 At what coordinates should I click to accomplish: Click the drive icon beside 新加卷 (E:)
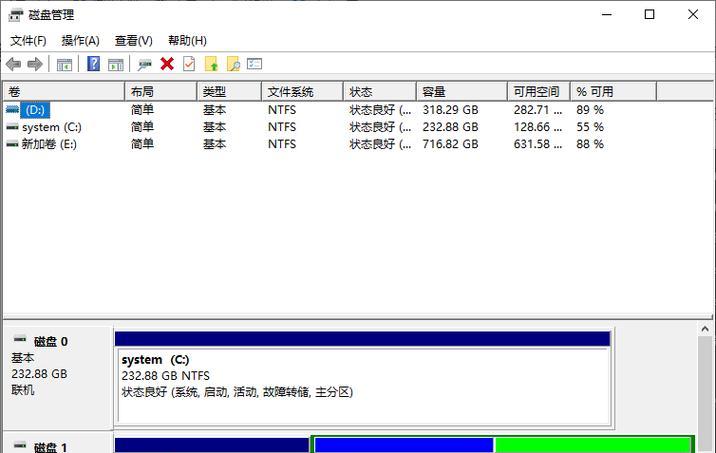coord(12,144)
